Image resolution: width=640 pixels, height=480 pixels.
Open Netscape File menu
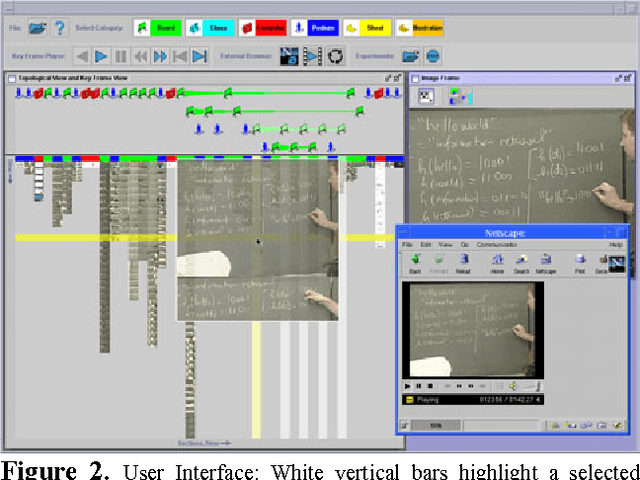pos(407,244)
